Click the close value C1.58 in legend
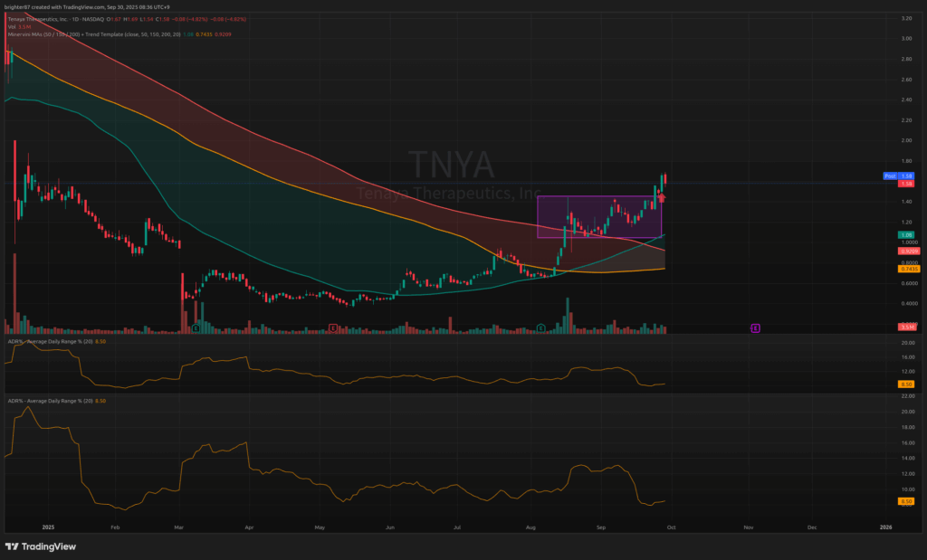927x560 pixels. pos(163,20)
